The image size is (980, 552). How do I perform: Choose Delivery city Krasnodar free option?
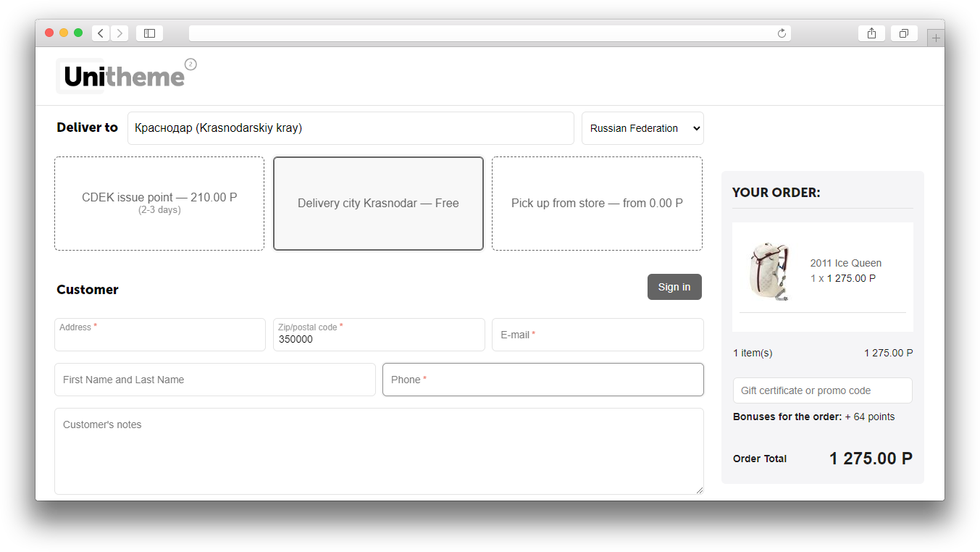click(378, 204)
